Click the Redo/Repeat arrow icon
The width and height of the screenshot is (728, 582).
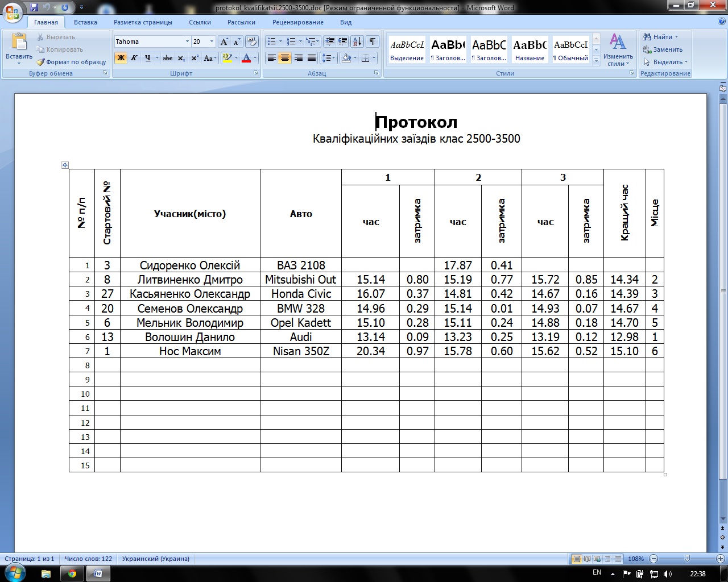click(x=65, y=7)
